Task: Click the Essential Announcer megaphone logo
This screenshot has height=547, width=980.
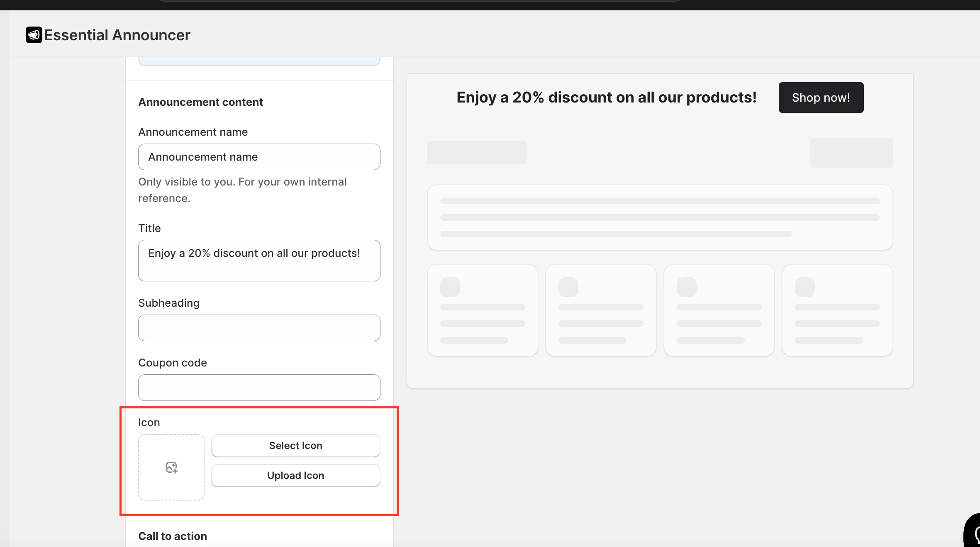Action: point(34,35)
